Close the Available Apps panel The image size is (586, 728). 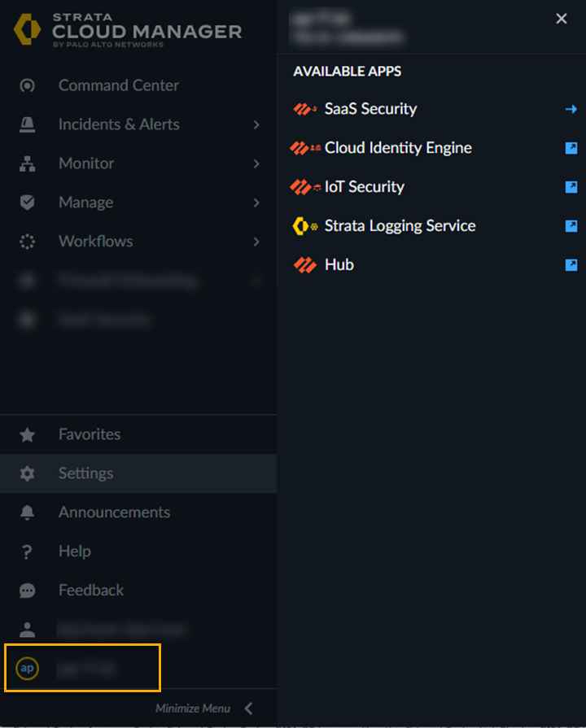coord(562,19)
